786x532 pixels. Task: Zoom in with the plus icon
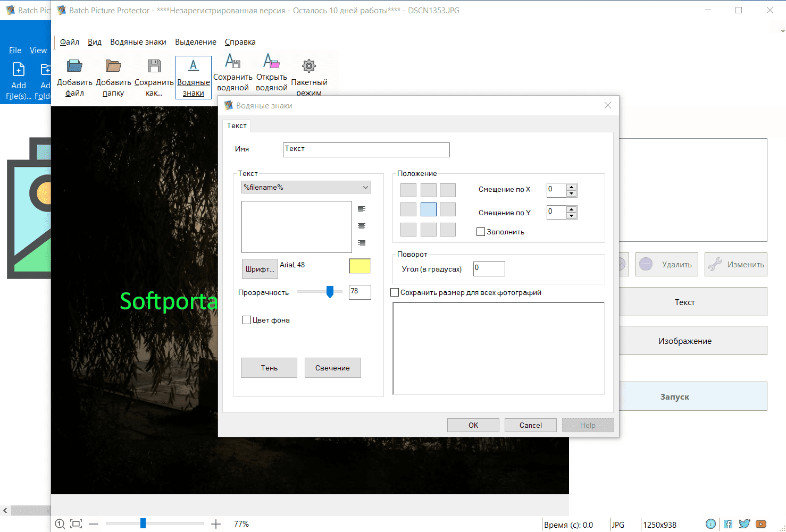click(x=216, y=524)
